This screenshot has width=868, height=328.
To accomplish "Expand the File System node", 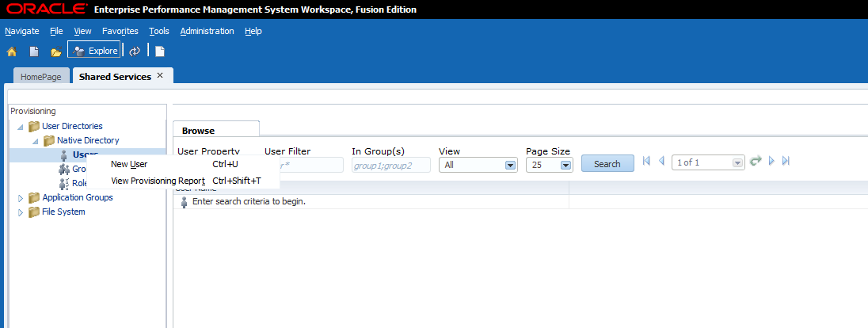I will pos(21,212).
